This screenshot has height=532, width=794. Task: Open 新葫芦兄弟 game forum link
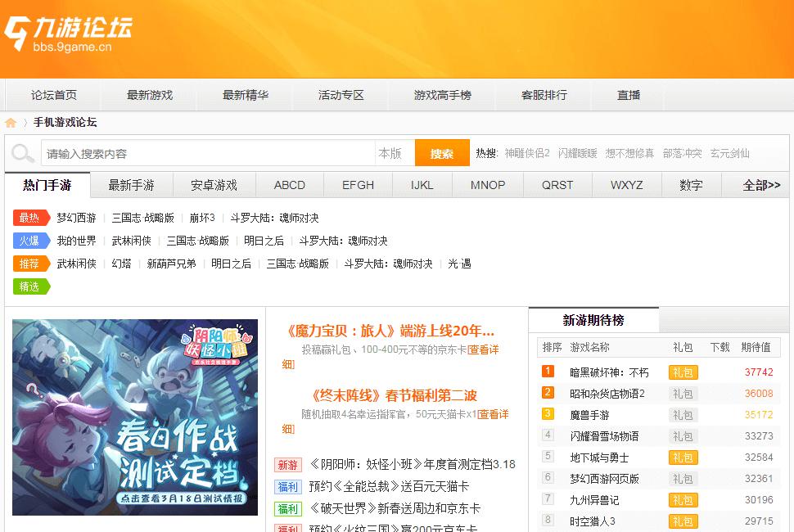coord(171,264)
